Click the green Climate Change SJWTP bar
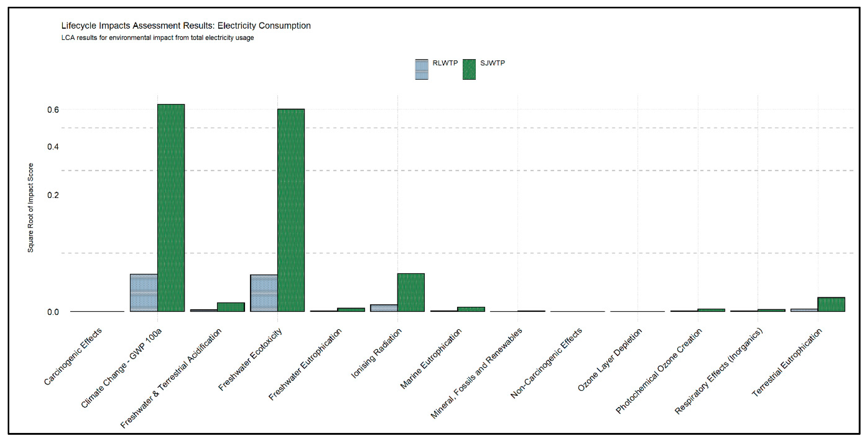Viewport: 868px width, 442px height. (171, 208)
